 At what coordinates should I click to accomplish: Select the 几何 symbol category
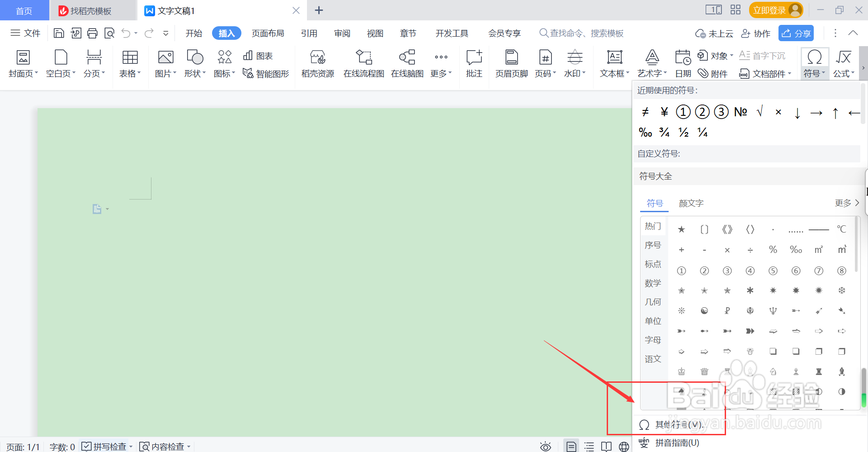(653, 302)
